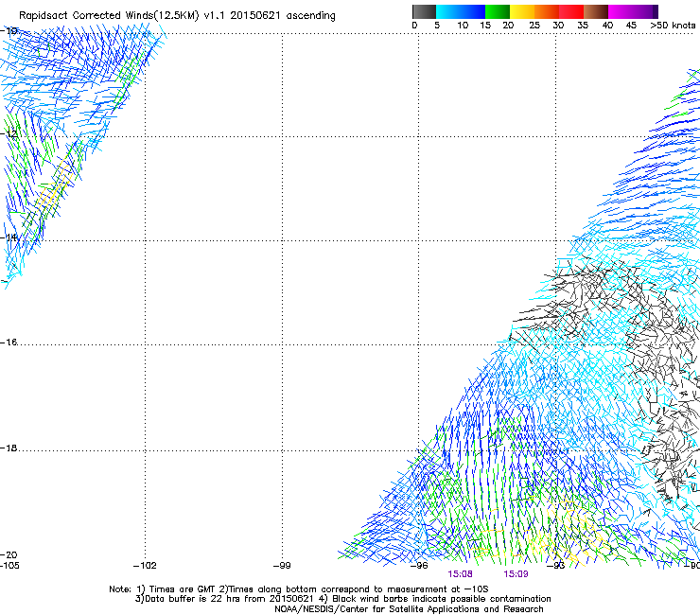Click the "-18" latitude axis label
The width and height of the screenshot is (700, 615).
tap(9, 448)
